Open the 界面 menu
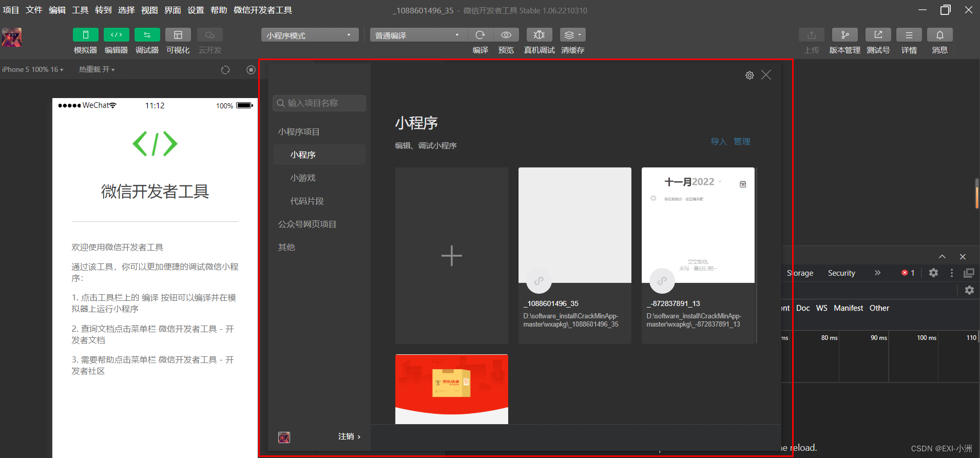Viewport: 980px width, 458px height. [172, 10]
